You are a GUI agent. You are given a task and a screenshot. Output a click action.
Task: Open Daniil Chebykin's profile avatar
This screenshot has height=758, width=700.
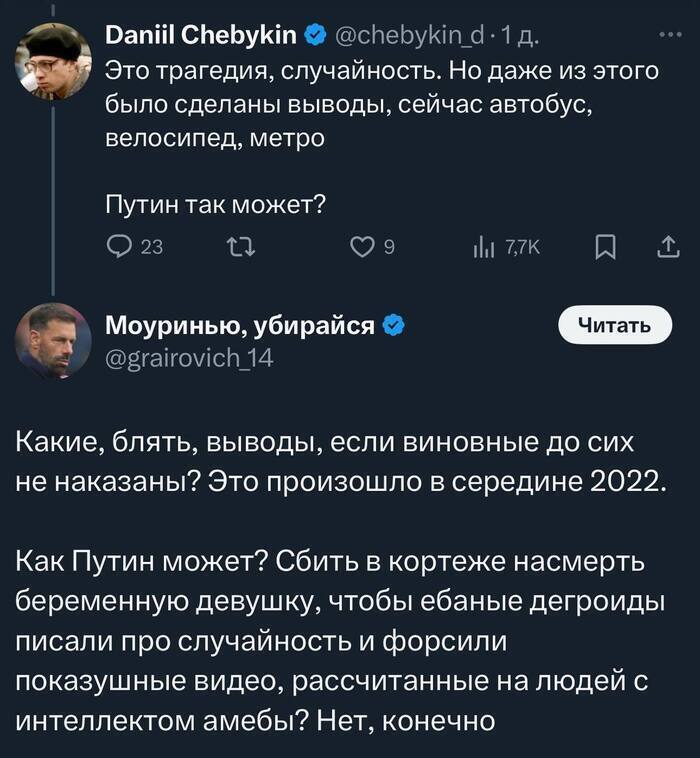point(53,62)
